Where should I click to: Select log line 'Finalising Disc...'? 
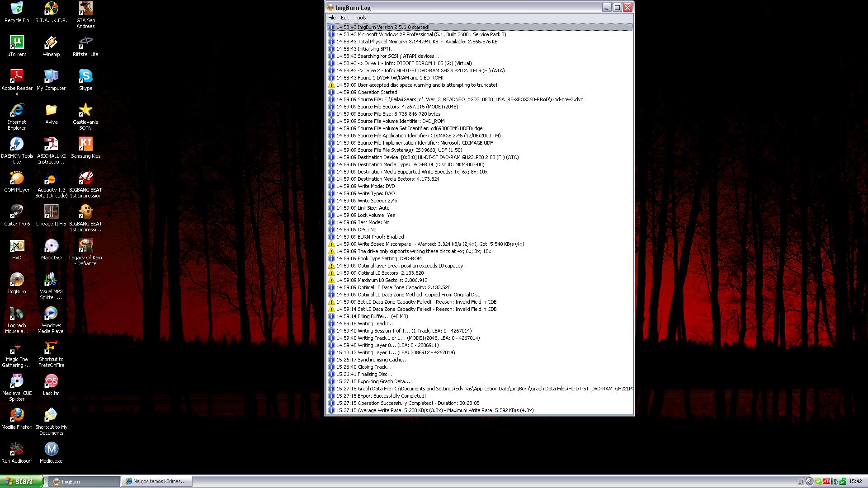coord(479,374)
